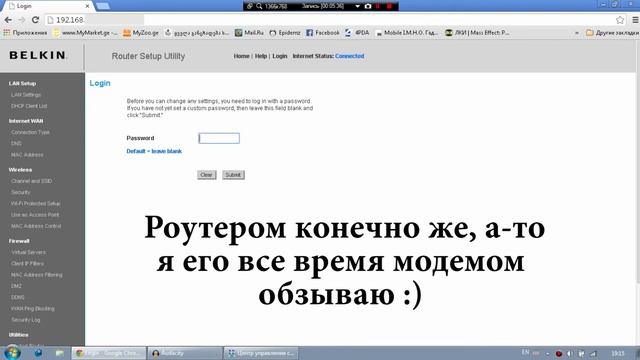
Task: Show hidden bookmarks with the overflow chevron
Action: 577,33
